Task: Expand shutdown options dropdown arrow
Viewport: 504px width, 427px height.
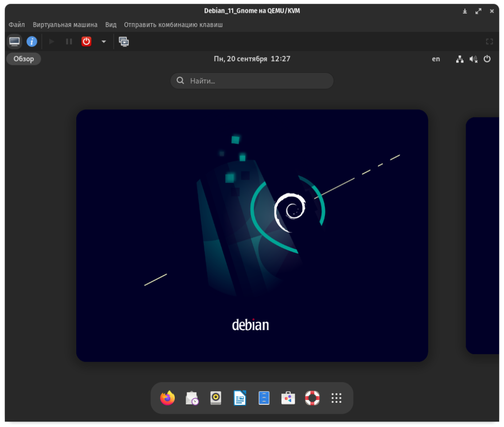Action: (103, 42)
